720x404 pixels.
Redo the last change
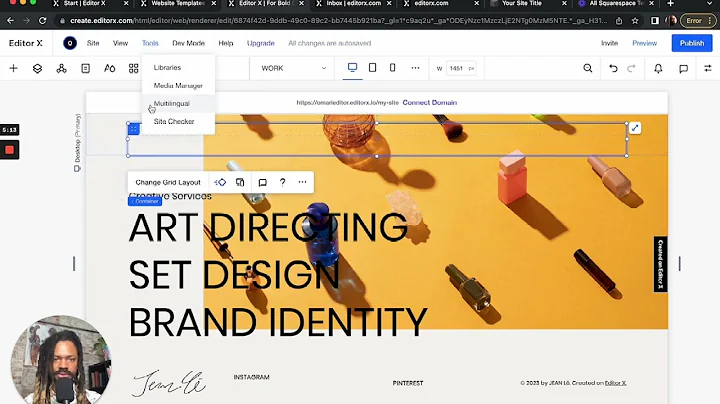point(631,68)
